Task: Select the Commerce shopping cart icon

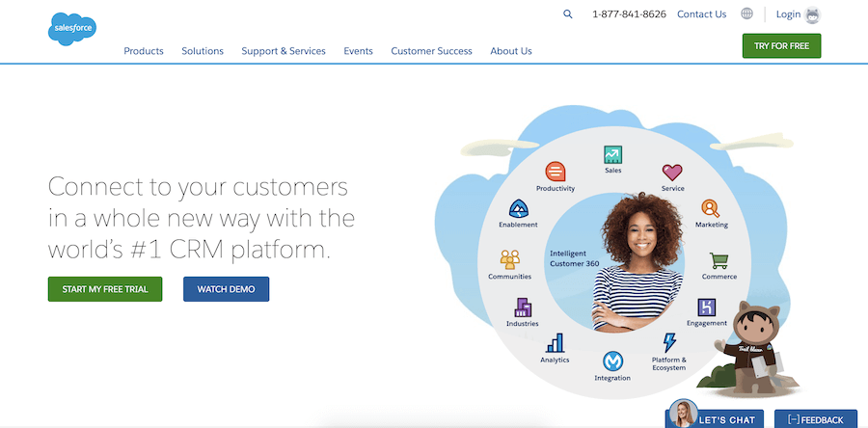Action: pyautogui.click(x=719, y=260)
